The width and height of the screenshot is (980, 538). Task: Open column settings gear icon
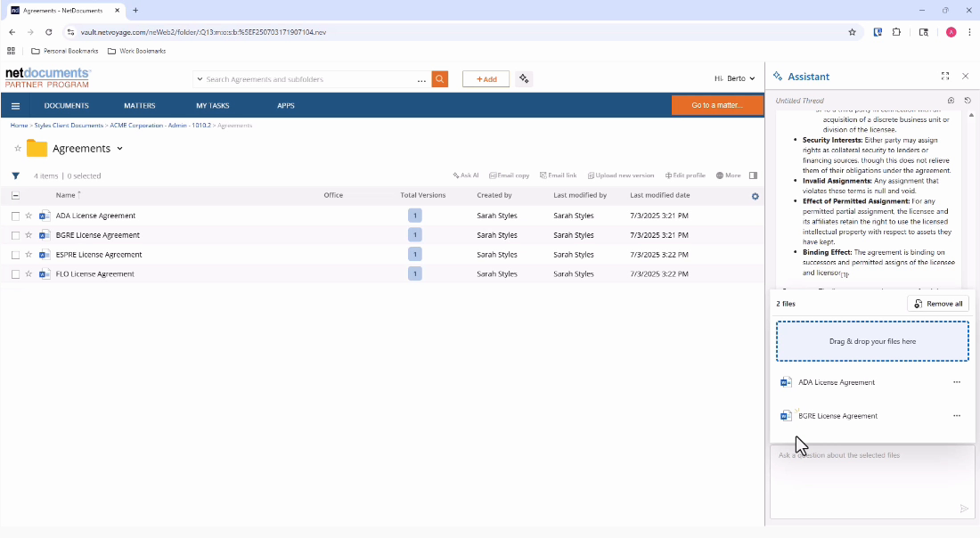(x=755, y=196)
